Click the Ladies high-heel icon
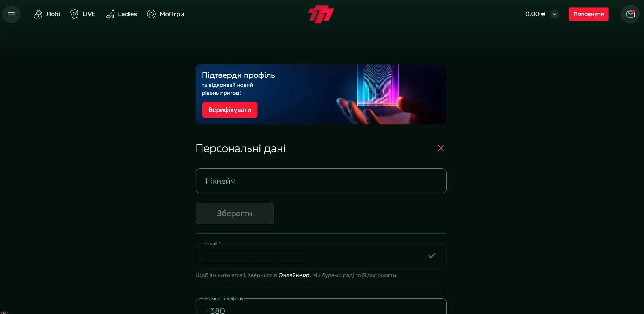The image size is (644, 314). pyautogui.click(x=110, y=14)
